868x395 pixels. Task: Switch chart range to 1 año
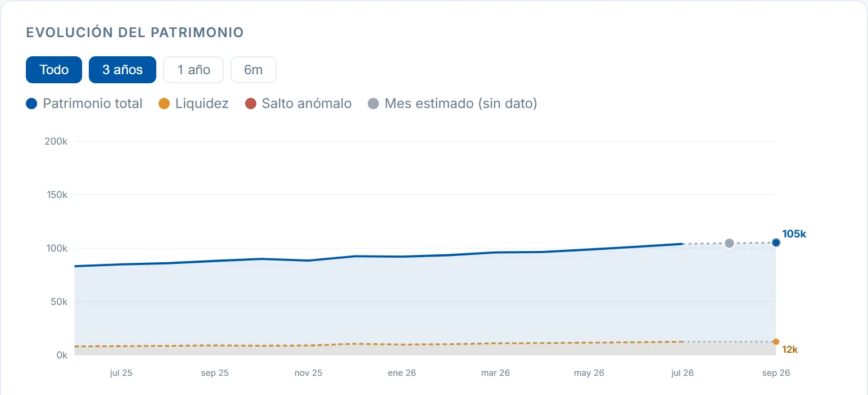(193, 70)
